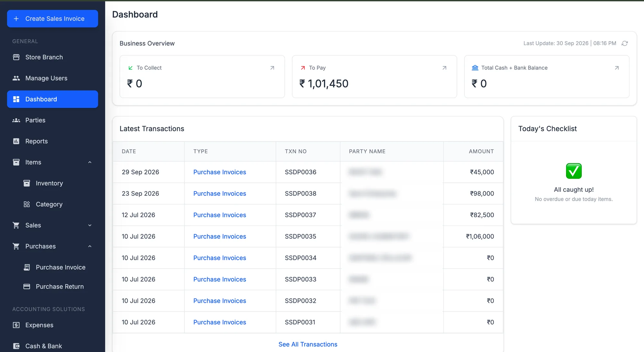Click the plus icon on Create Sales Invoice

16,19
